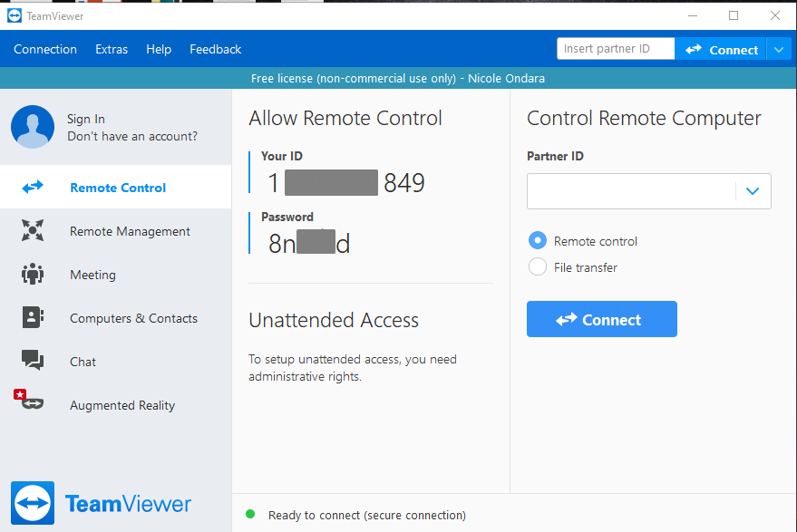
Task: Expand the Partner ID dropdown
Action: click(x=752, y=191)
